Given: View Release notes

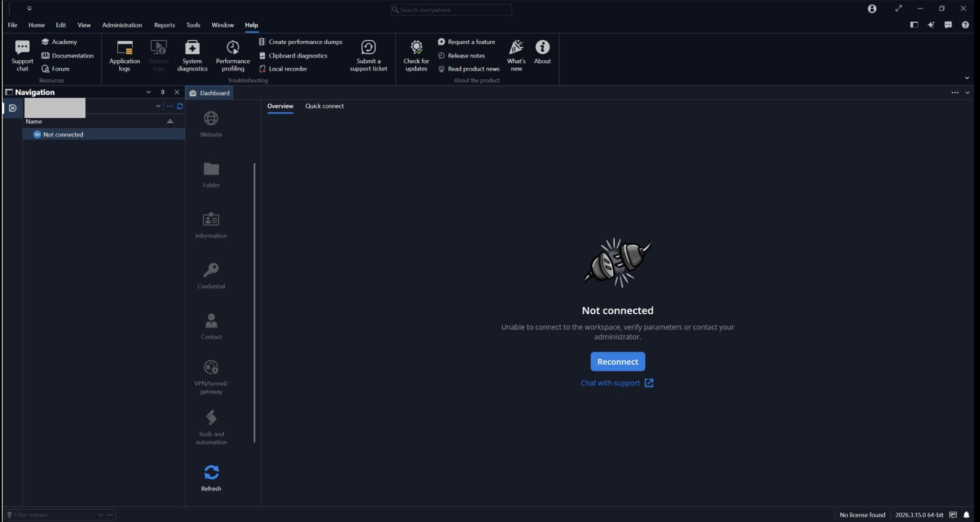Looking at the screenshot, I should pyautogui.click(x=461, y=56).
